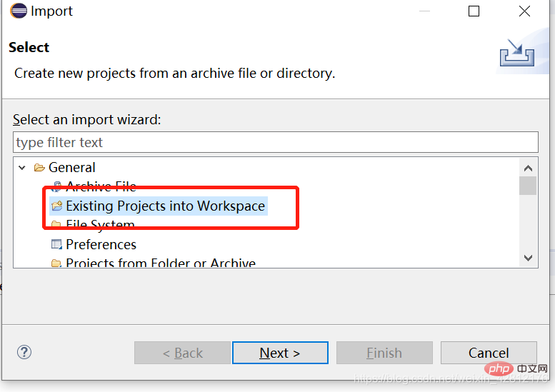Select Existing Projects into Workspace
Viewport: 555px width, 392px height.
point(165,206)
